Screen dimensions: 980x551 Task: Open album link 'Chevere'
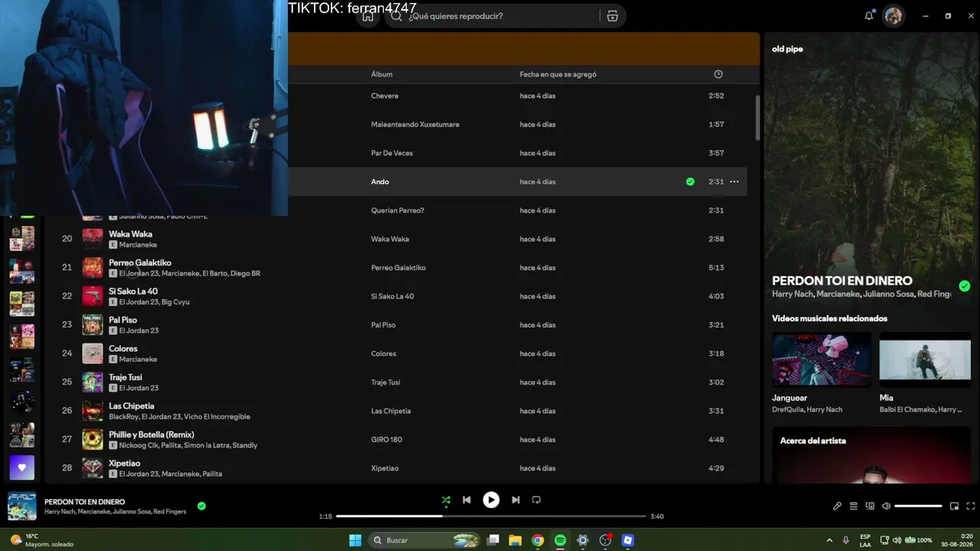click(385, 96)
